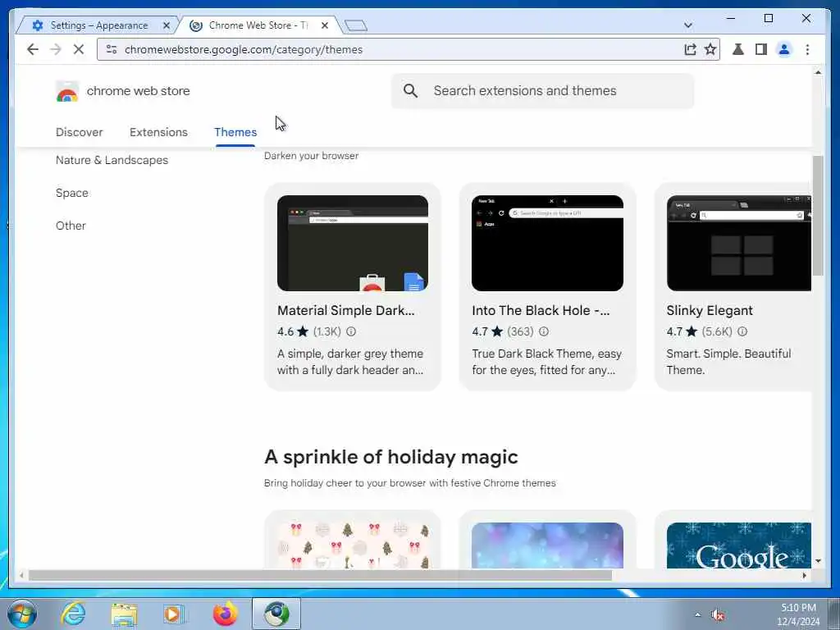Open the Discover tab
This screenshot has height=630, width=840.
click(80, 132)
